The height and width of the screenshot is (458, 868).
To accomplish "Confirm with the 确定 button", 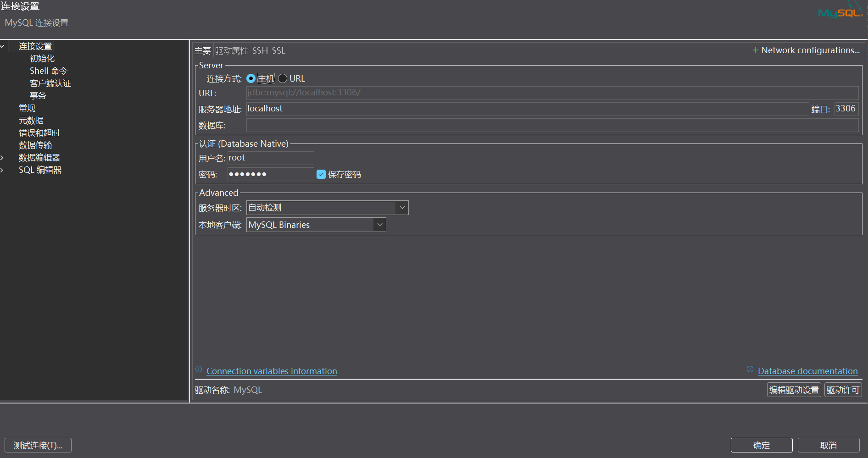I will [x=762, y=445].
